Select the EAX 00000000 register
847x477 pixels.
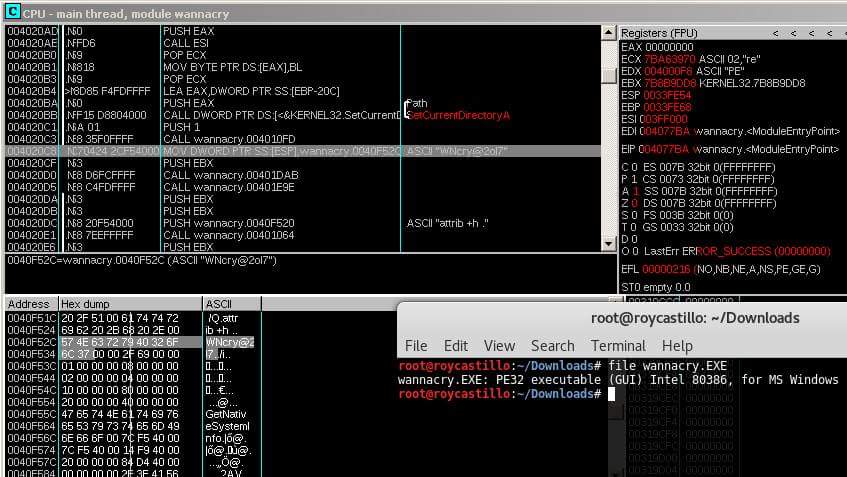657,47
